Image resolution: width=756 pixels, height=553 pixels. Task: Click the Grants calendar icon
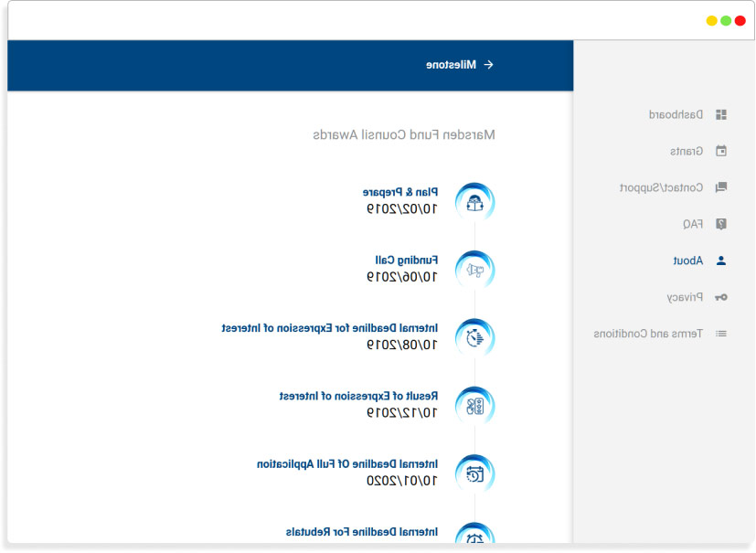coord(721,151)
